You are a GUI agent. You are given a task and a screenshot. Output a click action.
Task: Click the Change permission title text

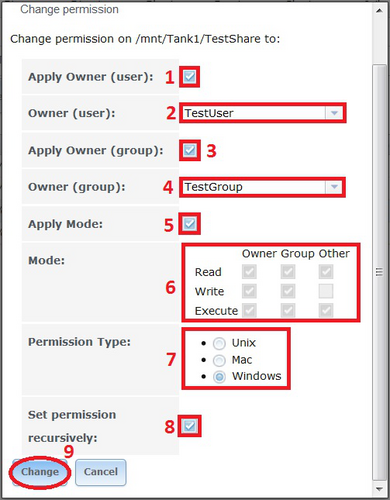click(69, 9)
